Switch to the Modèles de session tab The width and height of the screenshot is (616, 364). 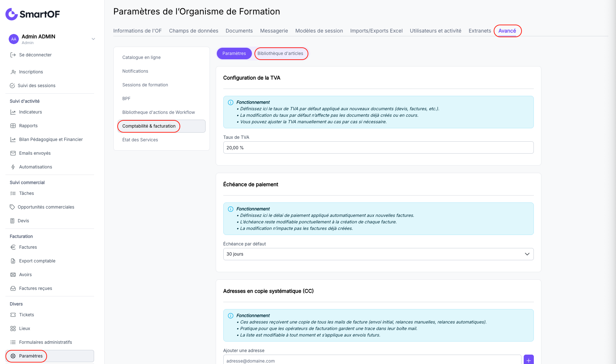point(319,31)
